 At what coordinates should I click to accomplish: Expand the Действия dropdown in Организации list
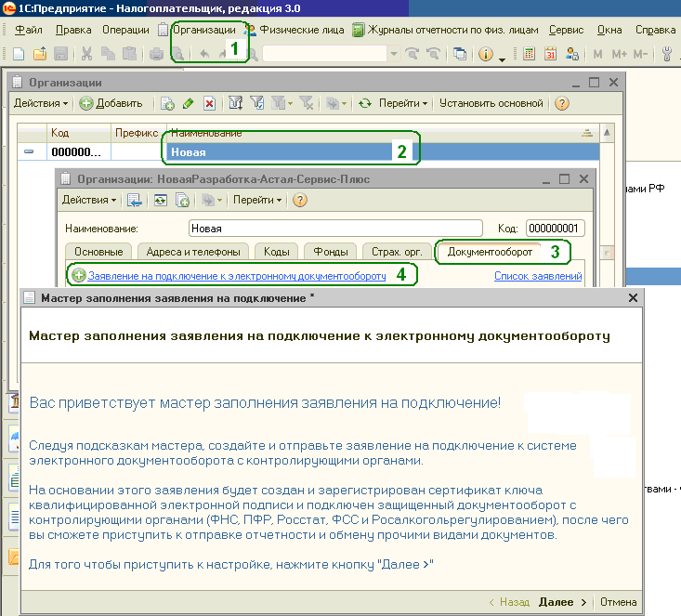pos(41,104)
